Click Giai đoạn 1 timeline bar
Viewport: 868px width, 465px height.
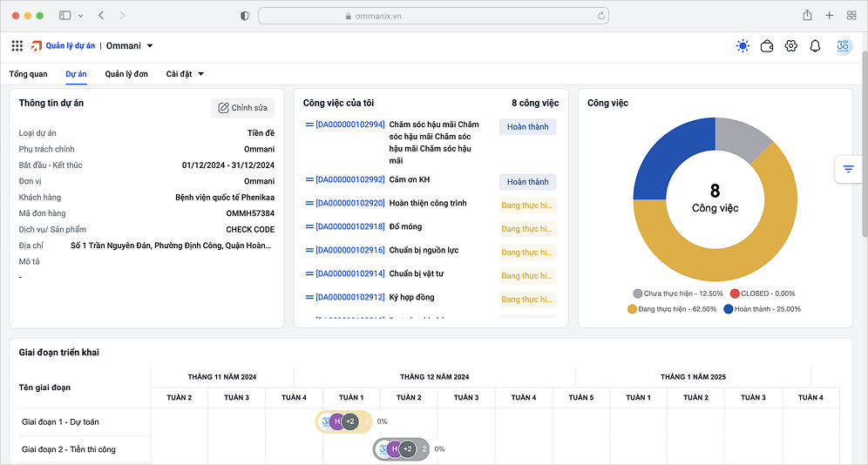click(343, 421)
